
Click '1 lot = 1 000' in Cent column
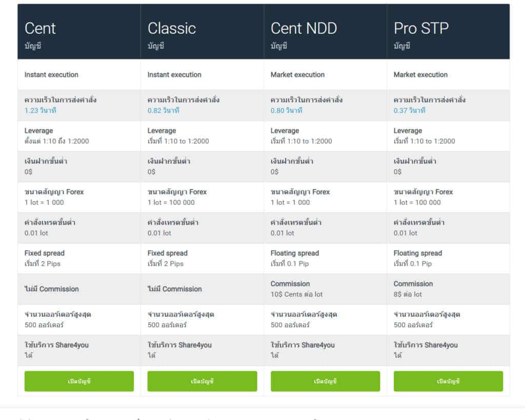44,202
